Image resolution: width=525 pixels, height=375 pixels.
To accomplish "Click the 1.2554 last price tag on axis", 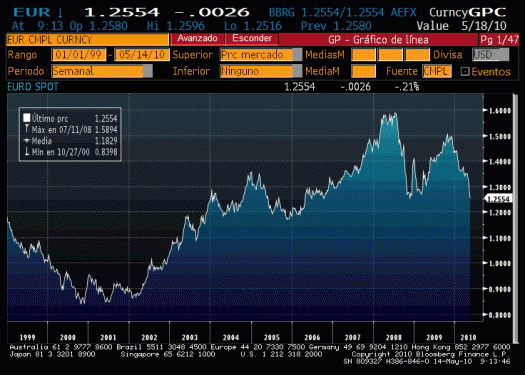I will (499, 199).
